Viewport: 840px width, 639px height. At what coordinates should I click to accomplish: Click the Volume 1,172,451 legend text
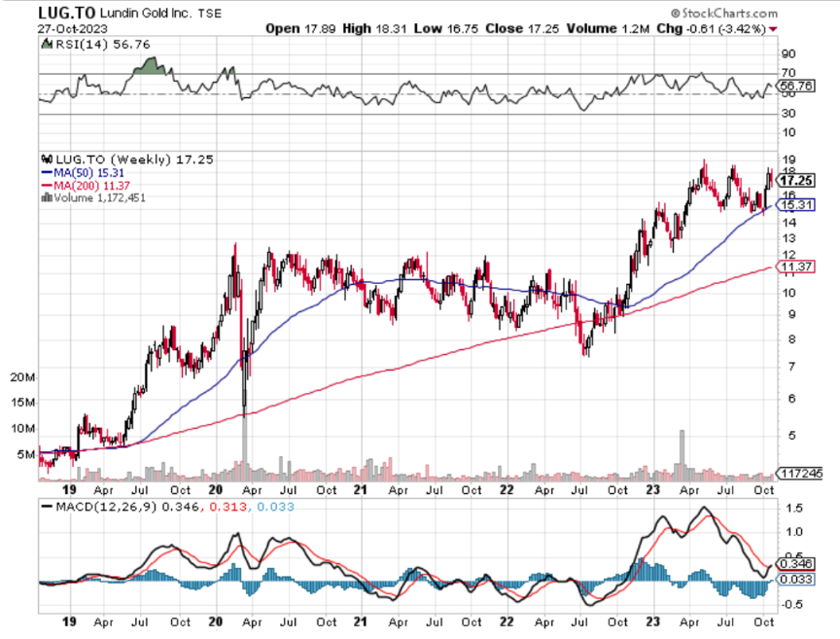coord(99,197)
